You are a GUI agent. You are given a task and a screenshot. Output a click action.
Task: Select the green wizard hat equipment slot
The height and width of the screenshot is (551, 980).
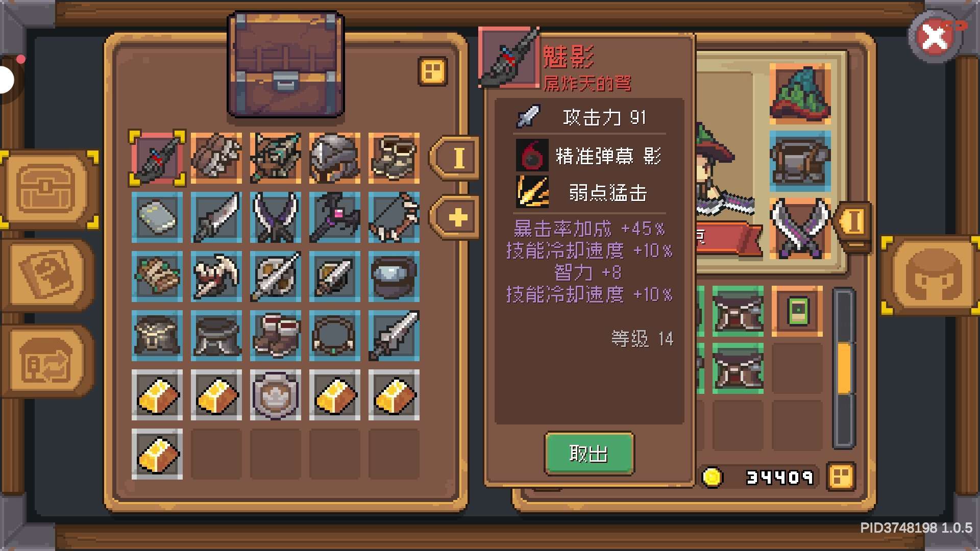[x=800, y=94]
